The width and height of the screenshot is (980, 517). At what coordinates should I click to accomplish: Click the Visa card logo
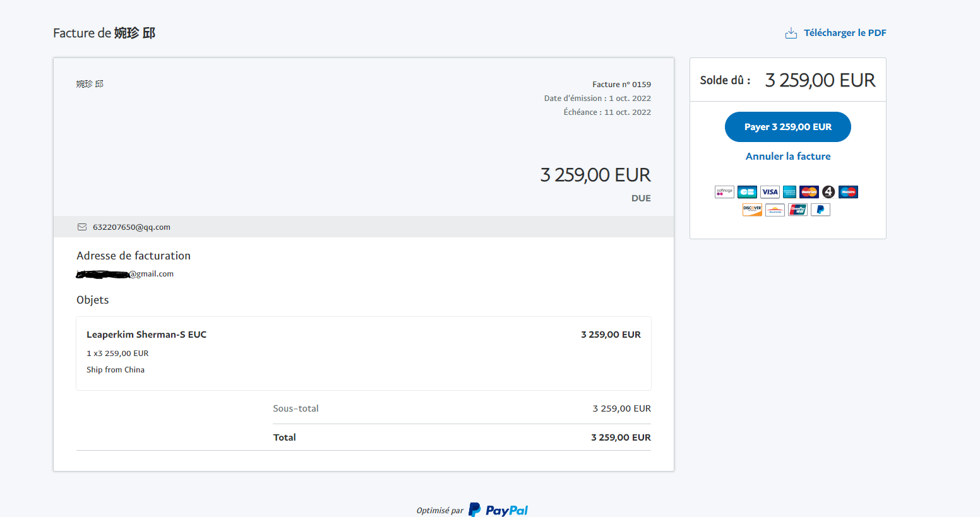[770, 192]
